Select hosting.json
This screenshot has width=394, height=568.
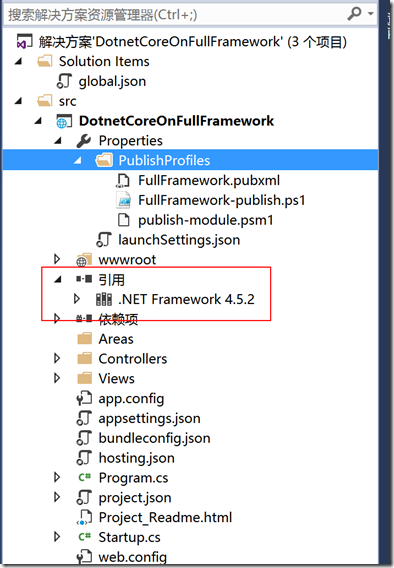tap(137, 458)
